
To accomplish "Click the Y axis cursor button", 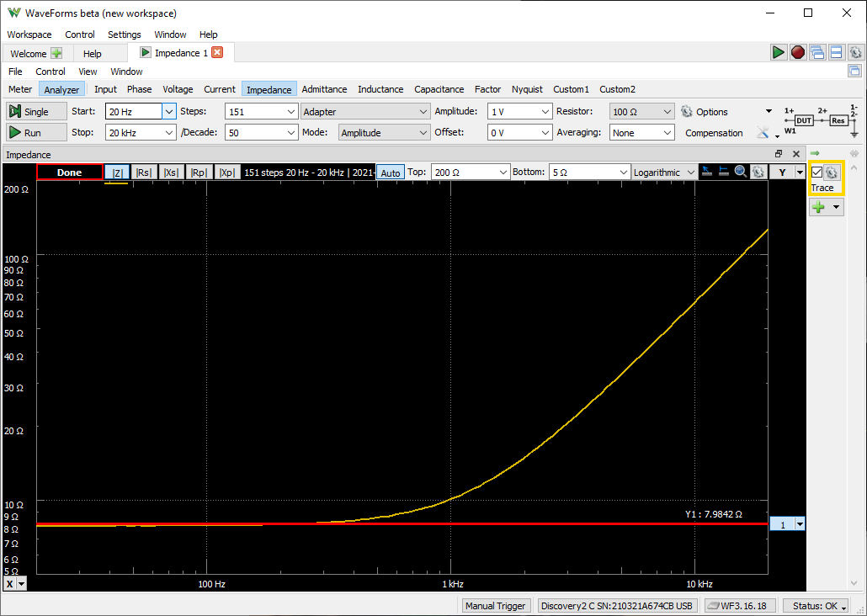I will coord(782,173).
